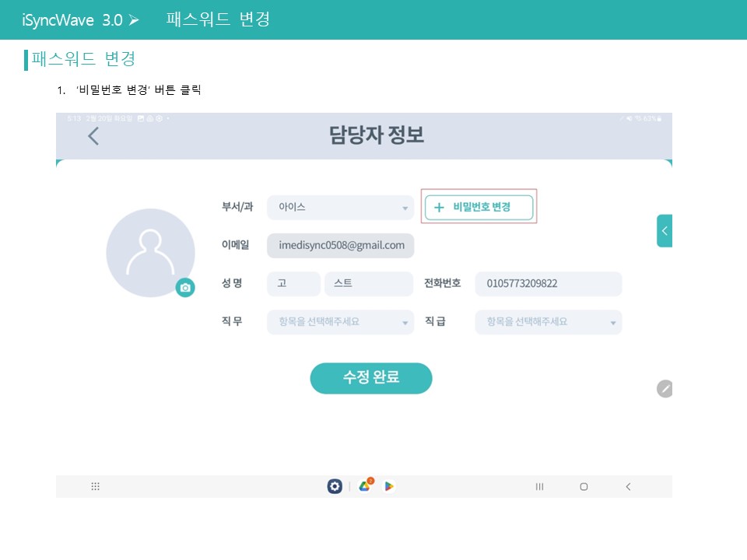Open the 부서/과 dropdown showing 아이스
747x560 pixels.
(x=340, y=208)
